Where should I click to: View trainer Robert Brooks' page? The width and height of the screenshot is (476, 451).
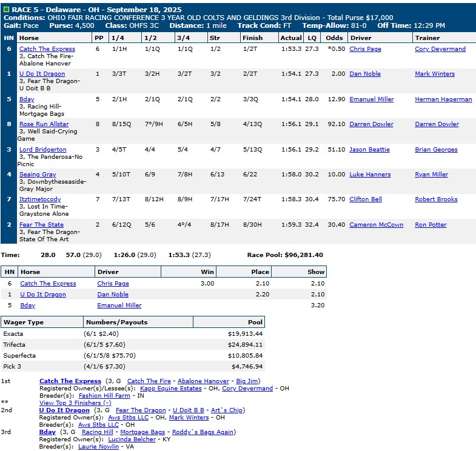(x=436, y=199)
